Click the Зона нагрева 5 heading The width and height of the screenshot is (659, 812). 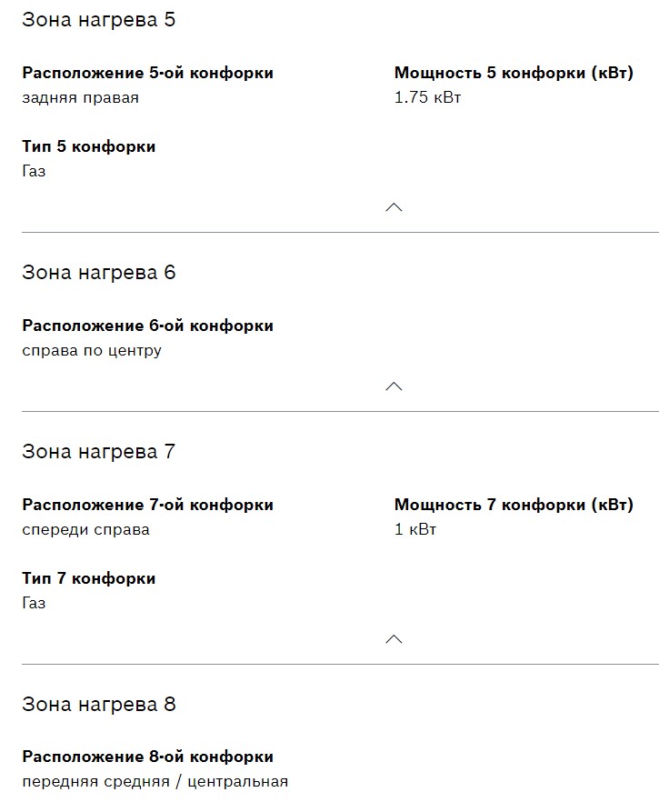99,20
